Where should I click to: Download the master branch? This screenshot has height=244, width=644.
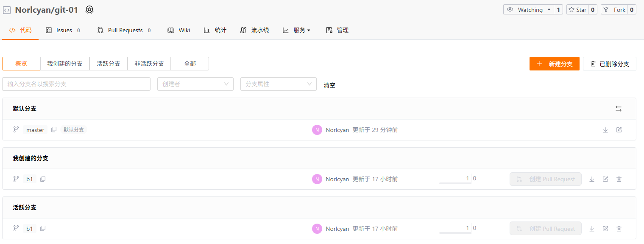[x=605, y=130]
